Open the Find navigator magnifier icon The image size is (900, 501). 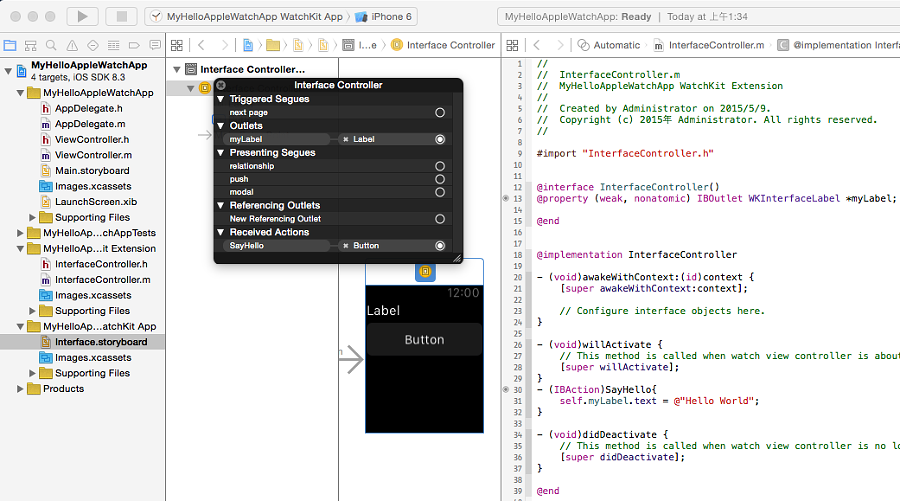[x=51, y=45]
